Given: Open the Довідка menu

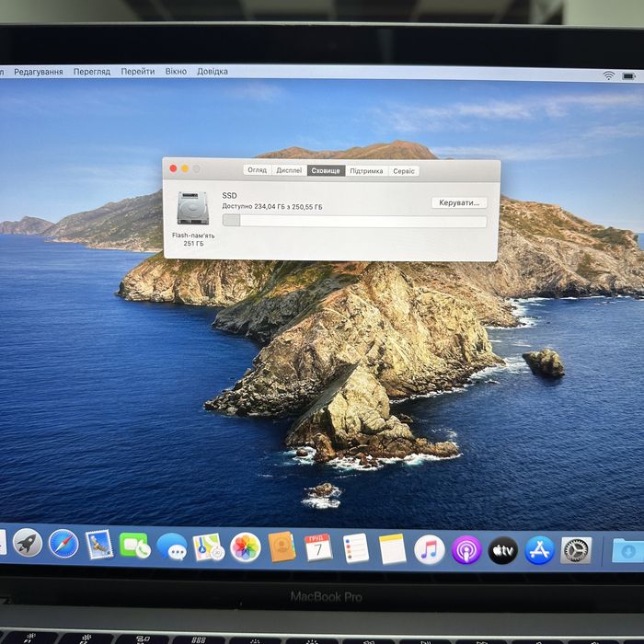Looking at the screenshot, I should pos(213,72).
